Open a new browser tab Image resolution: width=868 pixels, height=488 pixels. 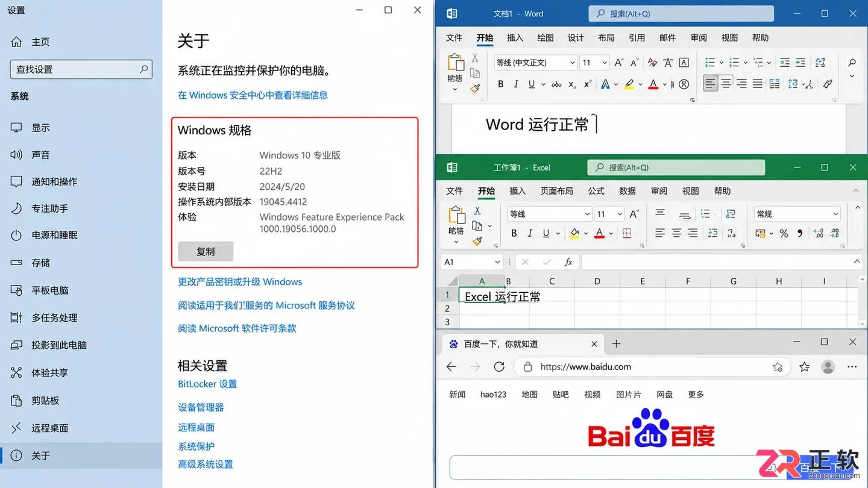(616, 344)
